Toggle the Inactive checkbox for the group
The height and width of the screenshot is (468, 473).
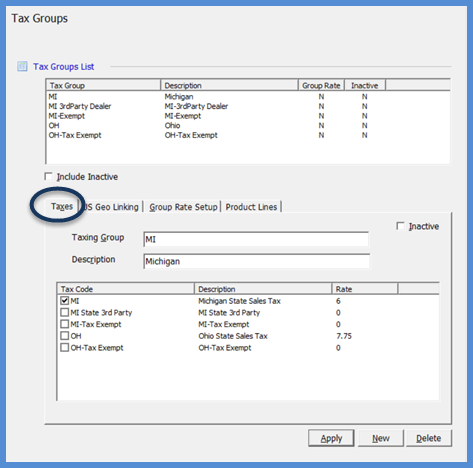tap(400, 226)
